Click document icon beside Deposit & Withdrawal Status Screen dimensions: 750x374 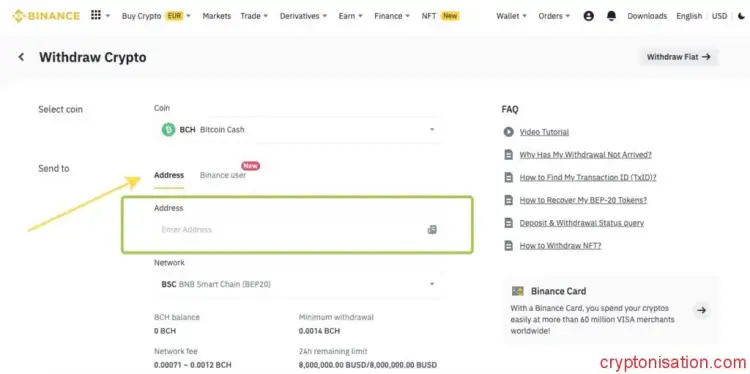[508, 223]
